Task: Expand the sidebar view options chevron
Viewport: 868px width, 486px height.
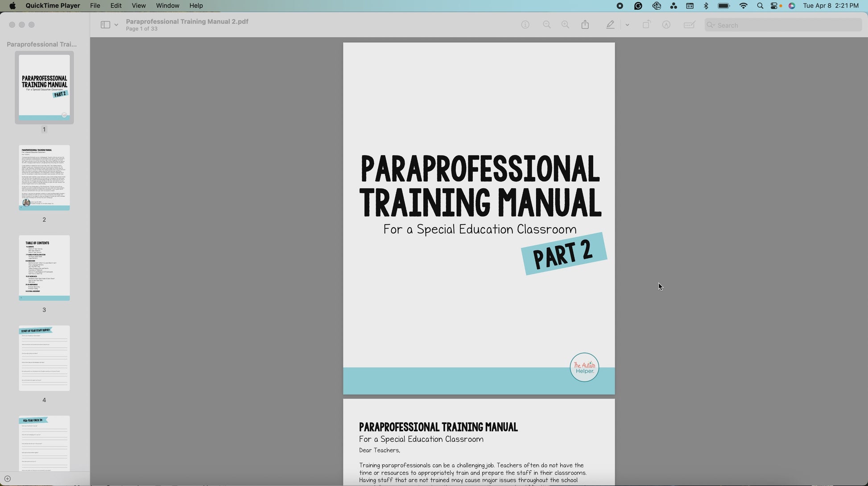Action: click(x=116, y=25)
